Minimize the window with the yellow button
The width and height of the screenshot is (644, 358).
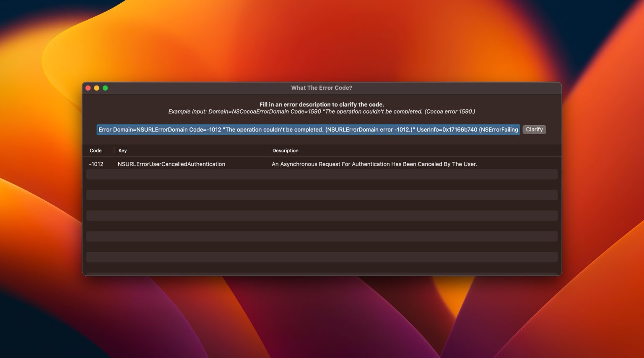point(96,88)
